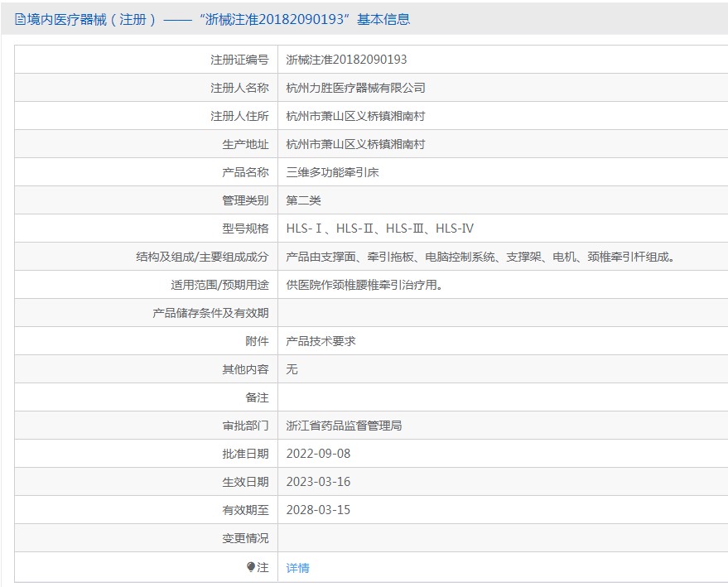The image size is (728, 587).
Task: Click the 结构及组成 description text
Action: 480,257
